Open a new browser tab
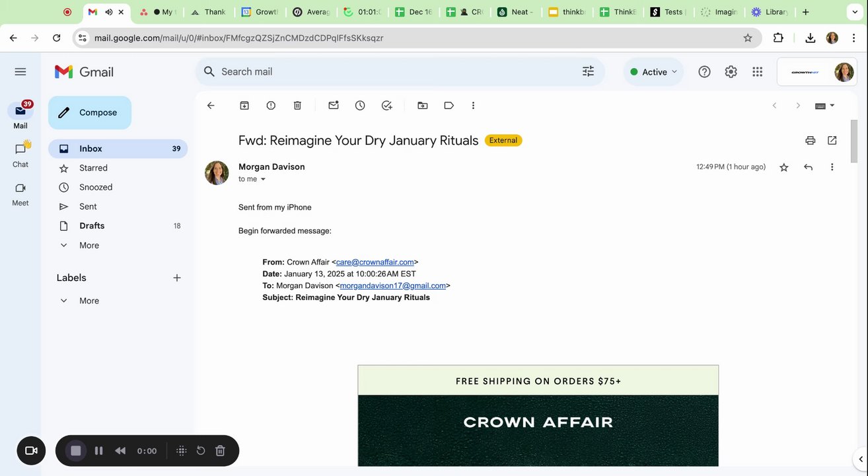This screenshot has height=476, width=868. click(806, 12)
